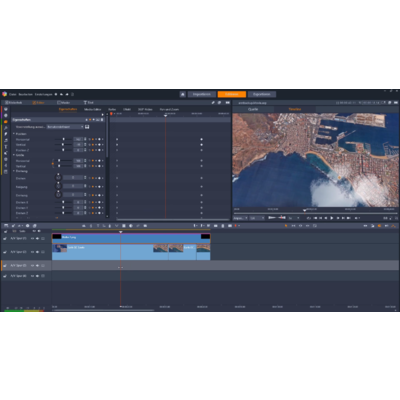The height and width of the screenshot is (400, 400).
Task: Click the preview scrubber position marker
Action: pos(304,210)
